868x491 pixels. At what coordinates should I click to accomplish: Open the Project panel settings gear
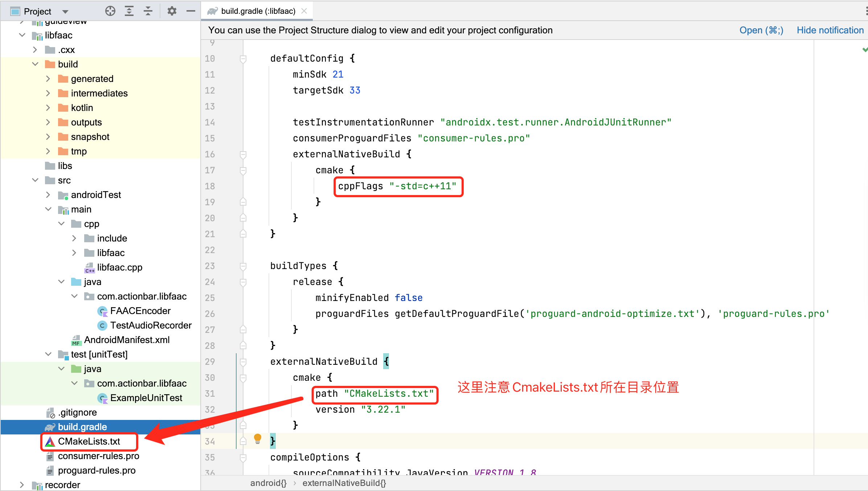[x=172, y=11]
